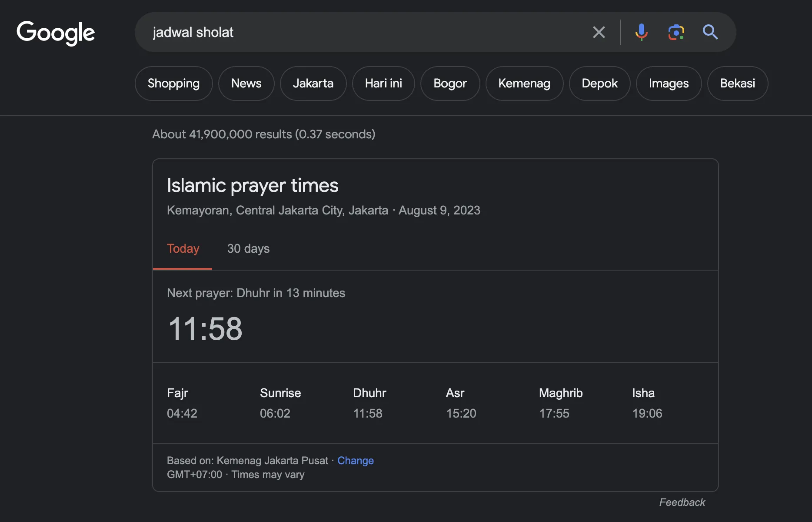Clear the search query with X icon
Viewport: 812px width, 522px height.
pyautogui.click(x=599, y=32)
